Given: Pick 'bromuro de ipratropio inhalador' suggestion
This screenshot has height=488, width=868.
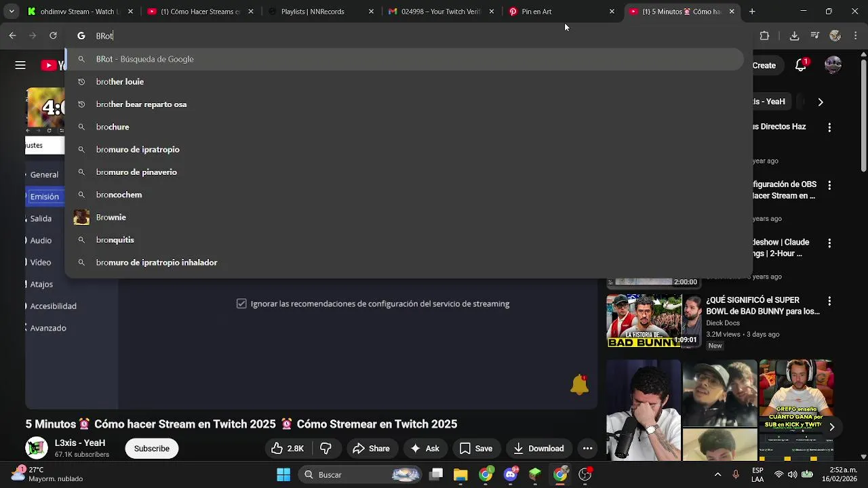Looking at the screenshot, I should click(x=405, y=262).
